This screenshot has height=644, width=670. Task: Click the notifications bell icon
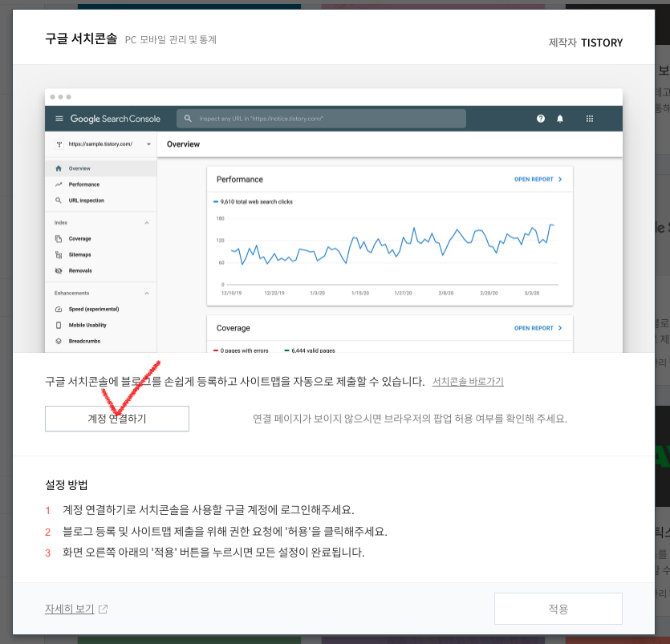click(560, 119)
